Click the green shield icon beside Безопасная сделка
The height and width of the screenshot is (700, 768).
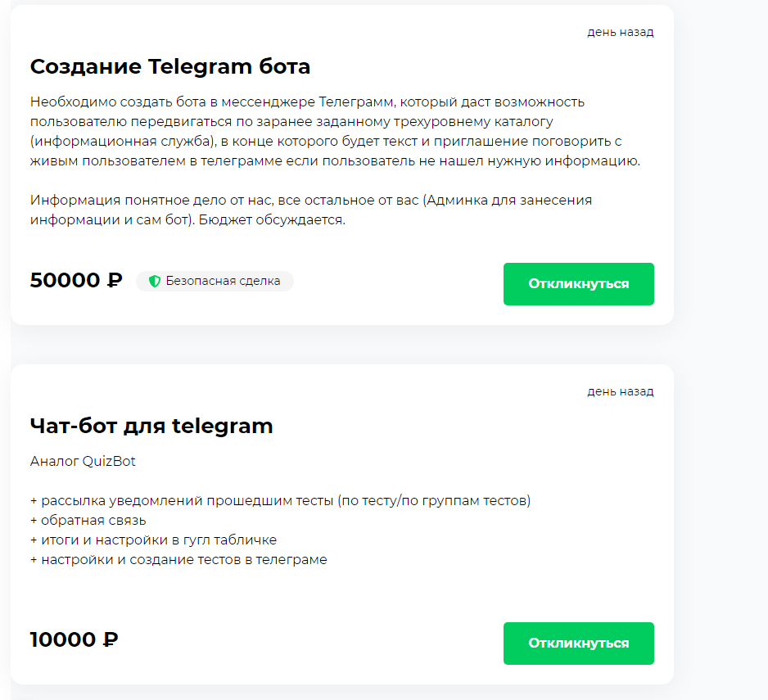[x=154, y=282]
